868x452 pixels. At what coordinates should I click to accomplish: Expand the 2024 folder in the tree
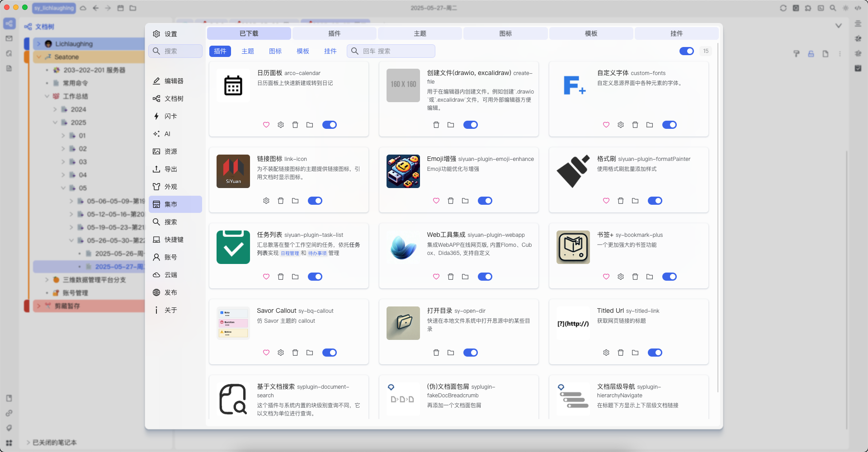point(55,109)
